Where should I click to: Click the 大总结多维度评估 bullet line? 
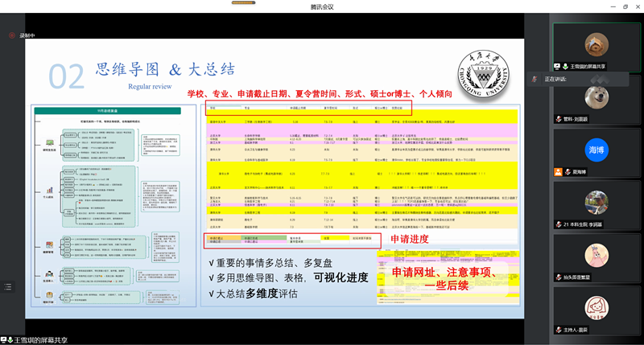point(253,294)
